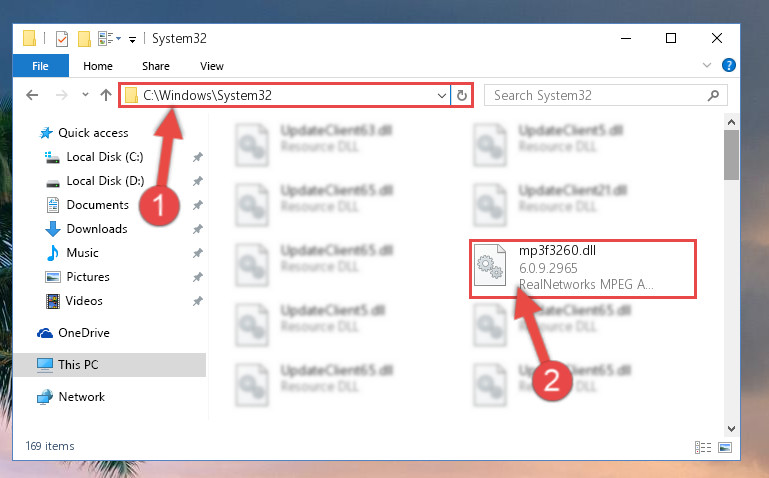Unpin Downloads using its pin icon

pyautogui.click(x=198, y=229)
